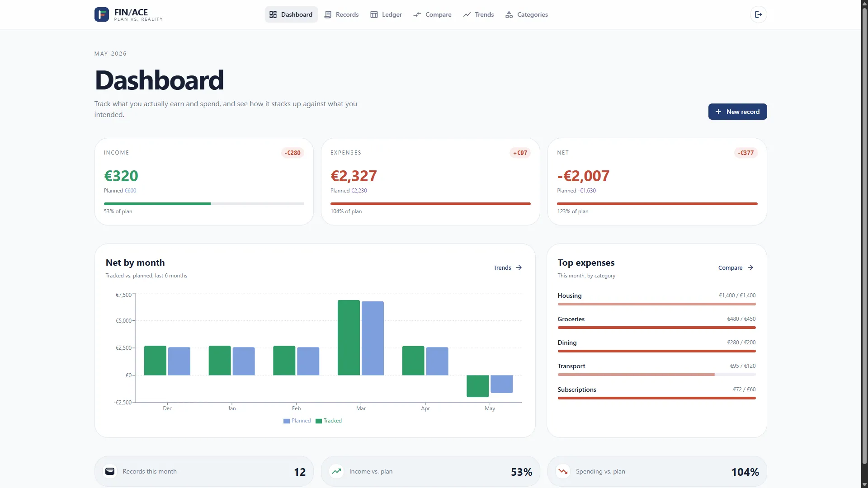
Task: Click the Groceries €480 / €450 amount
Action: pyautogui.click(x=741, y=319)
